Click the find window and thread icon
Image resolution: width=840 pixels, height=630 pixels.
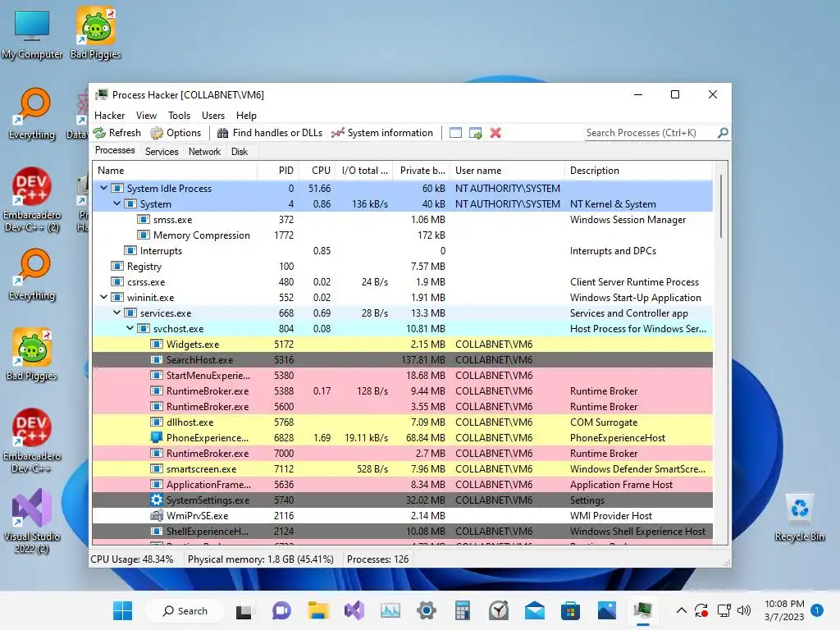coord(475,133)
